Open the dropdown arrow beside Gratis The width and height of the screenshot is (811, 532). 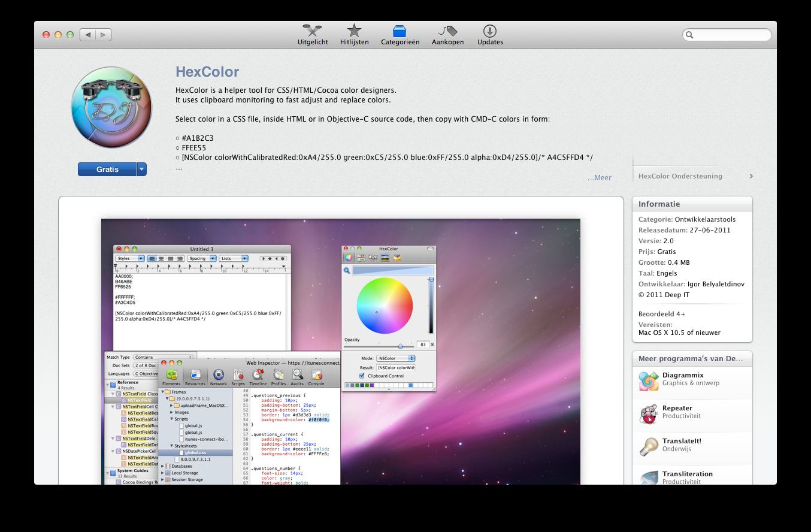pos(142,170)
